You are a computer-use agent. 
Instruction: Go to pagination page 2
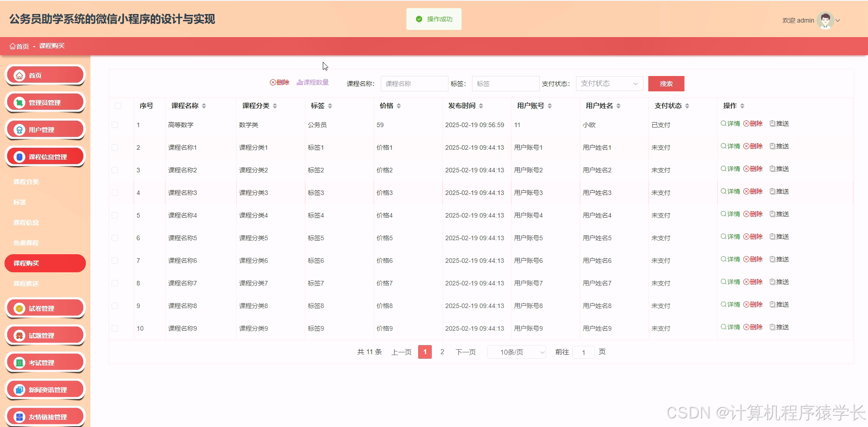pos(442,352)
